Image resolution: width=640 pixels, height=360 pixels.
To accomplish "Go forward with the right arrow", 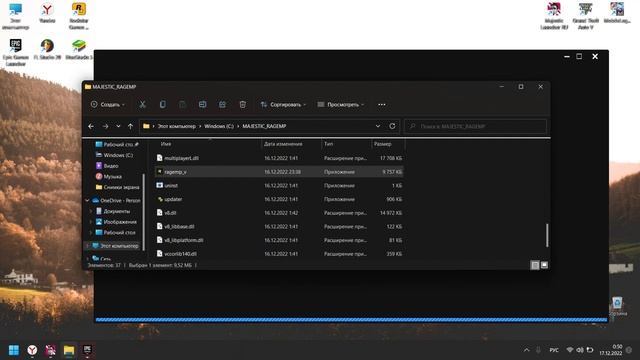I will [x=105, y=127].
